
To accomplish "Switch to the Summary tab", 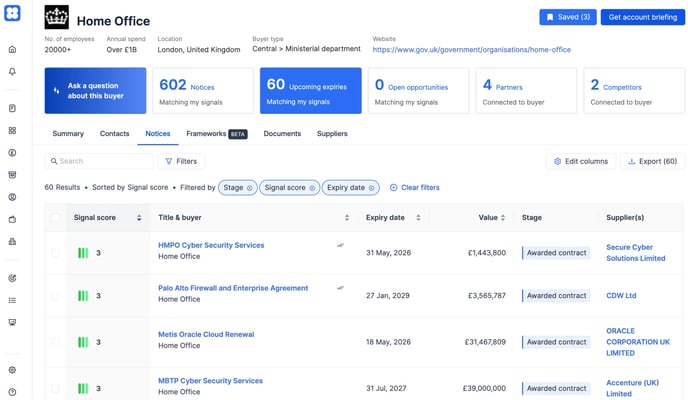I will click(68, 134).
